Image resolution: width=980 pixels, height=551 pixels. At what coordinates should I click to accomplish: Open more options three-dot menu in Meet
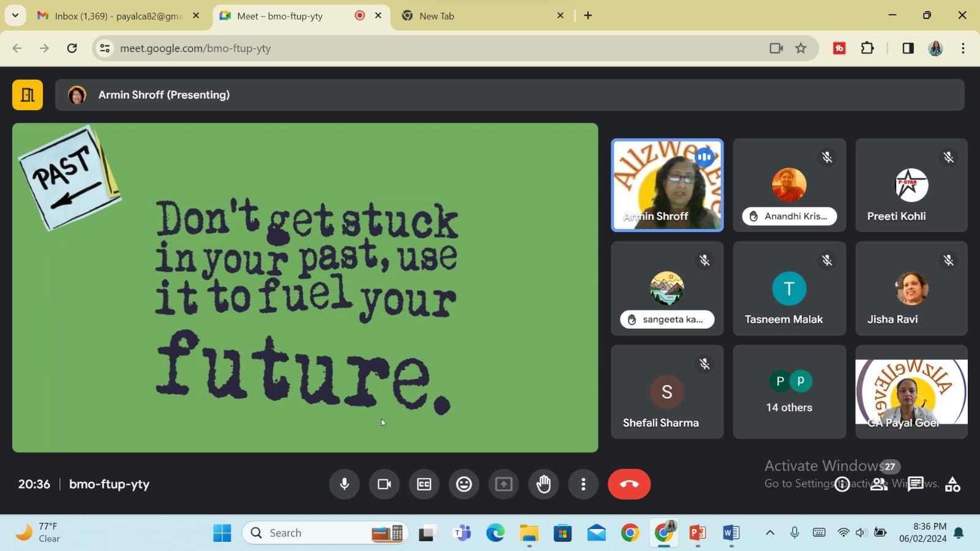coord(583,484)
